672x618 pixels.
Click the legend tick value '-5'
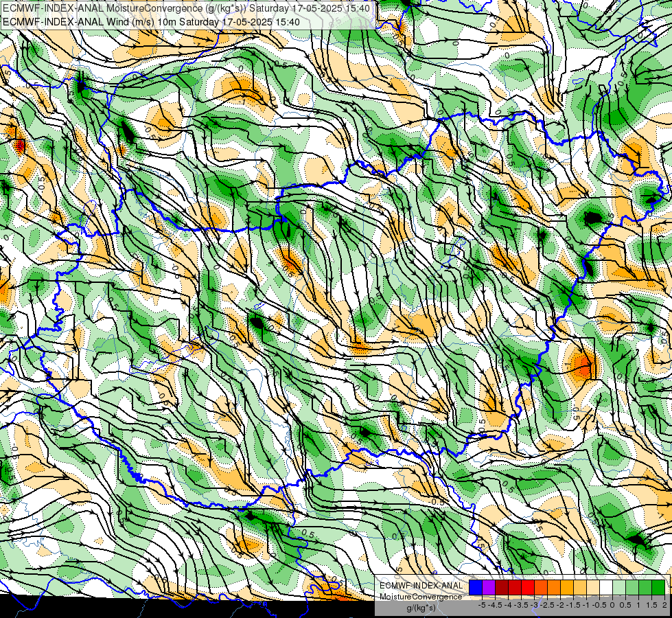[482, 605]
